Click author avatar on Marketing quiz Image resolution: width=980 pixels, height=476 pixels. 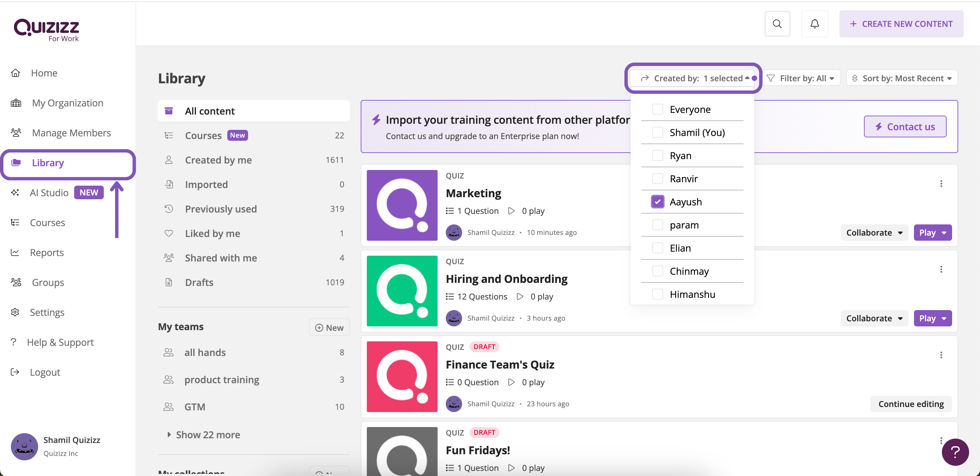[x=454, y=232]
